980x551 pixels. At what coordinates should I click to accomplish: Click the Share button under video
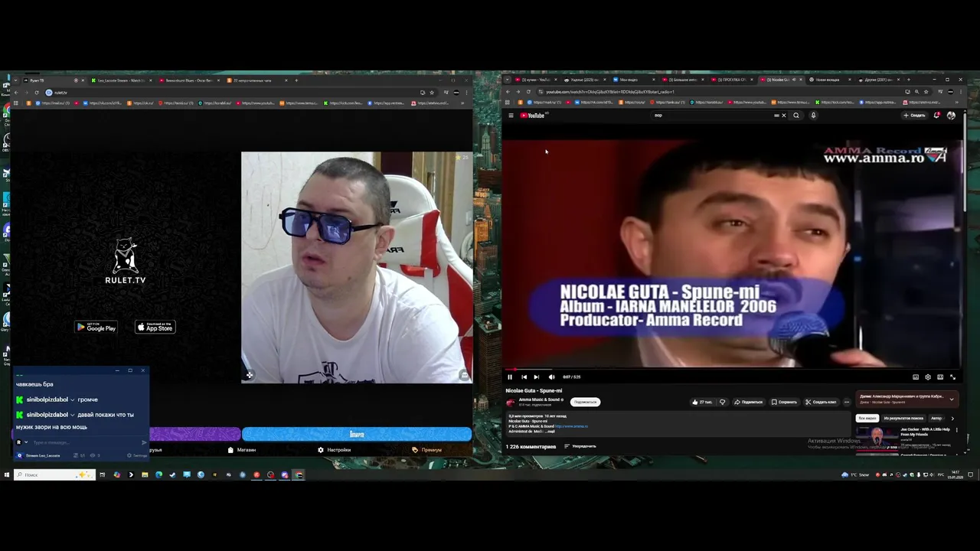[x=749, y=402]
